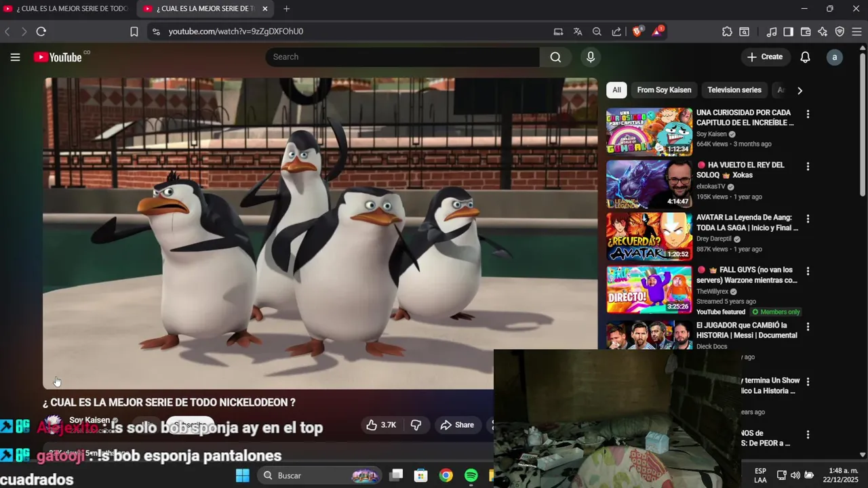Show more filter chips with the right arrow
The image size is (868, 488).
click(x=800, y=90)
